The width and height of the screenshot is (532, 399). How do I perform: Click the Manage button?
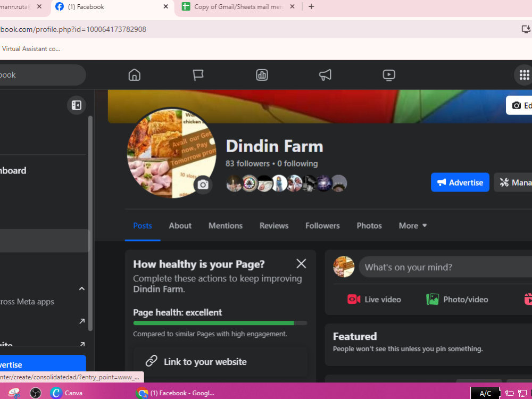point(513,182)
